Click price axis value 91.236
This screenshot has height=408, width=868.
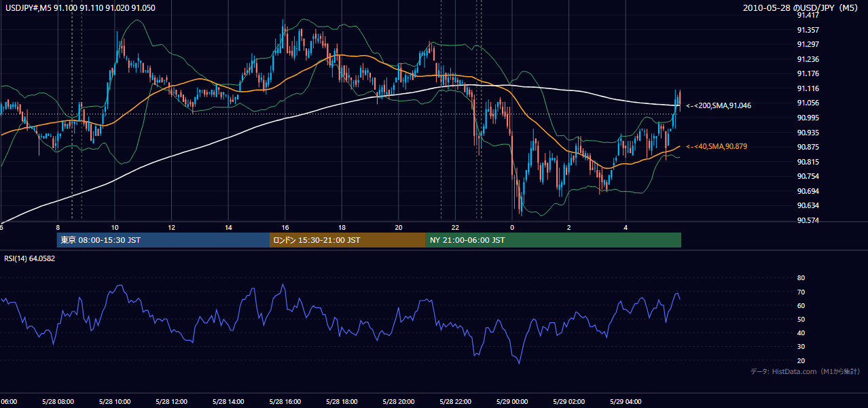[x=808, y=59]
